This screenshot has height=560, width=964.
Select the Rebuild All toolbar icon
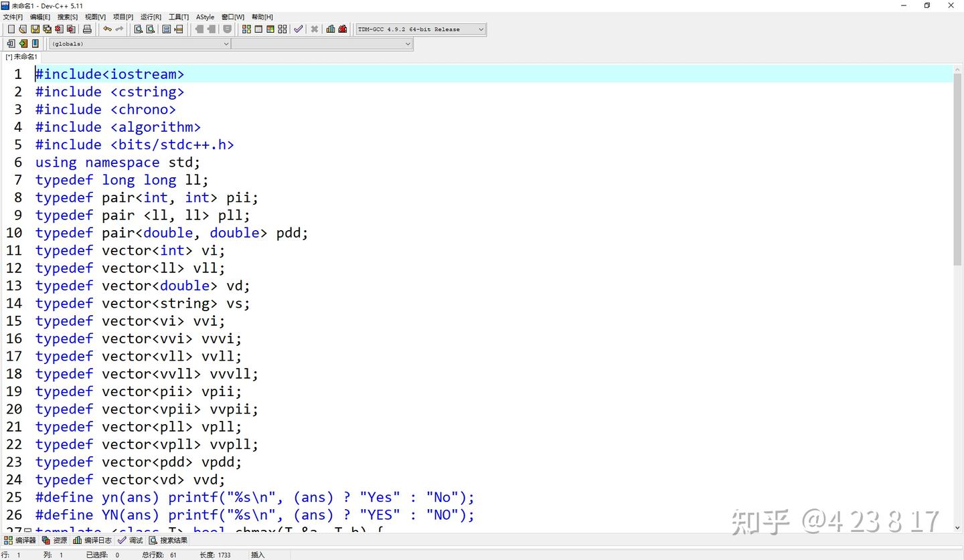pos(283,29)
